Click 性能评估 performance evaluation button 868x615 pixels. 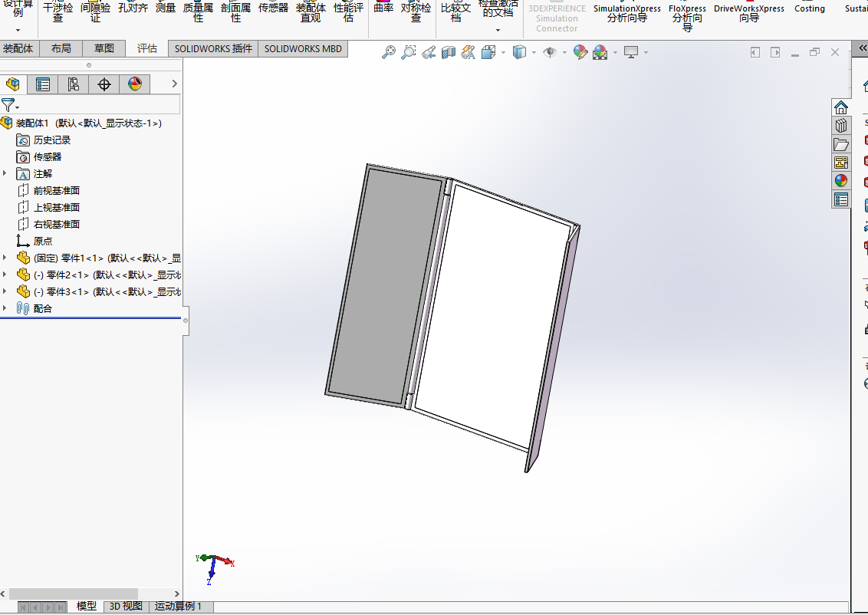[x=349, y=12]
